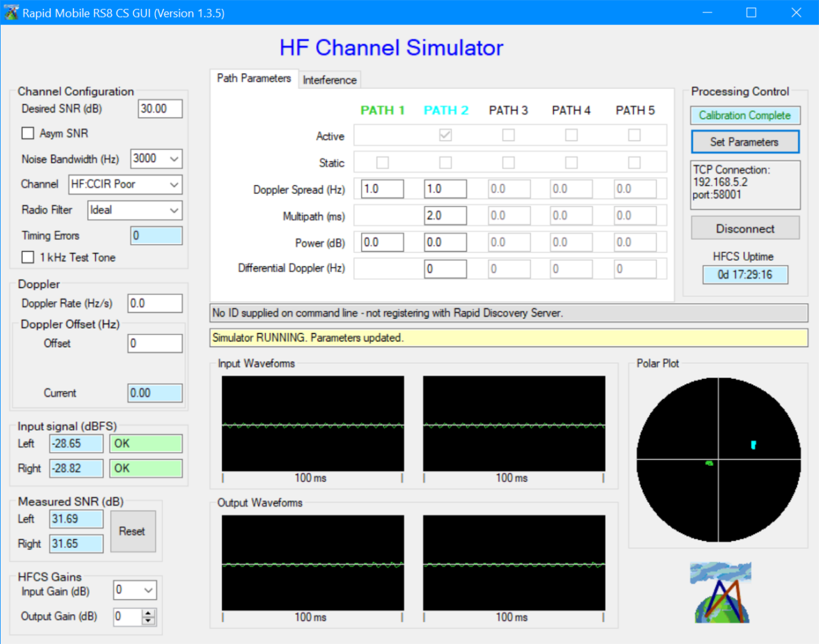819x644 pixels.
Task: Click the PATH 2 Multipath (ms) field
Action: tap(445, 216)
